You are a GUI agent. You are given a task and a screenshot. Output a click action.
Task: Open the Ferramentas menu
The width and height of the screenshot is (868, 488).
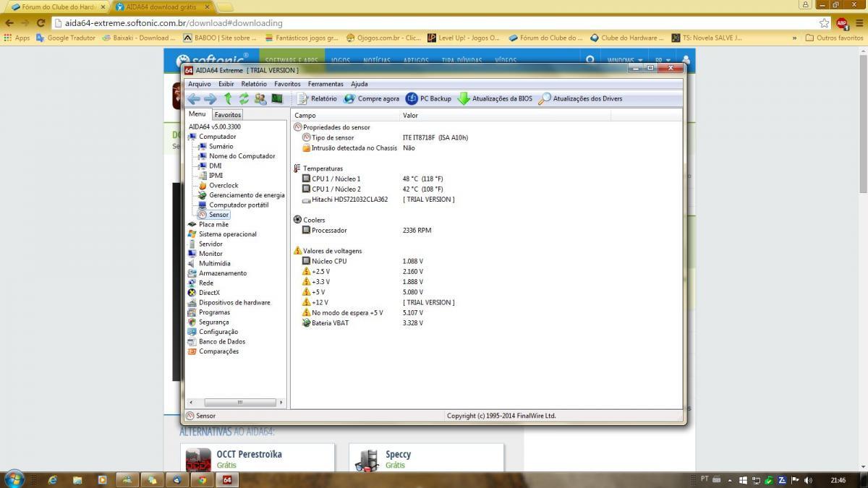click(325, 84)
